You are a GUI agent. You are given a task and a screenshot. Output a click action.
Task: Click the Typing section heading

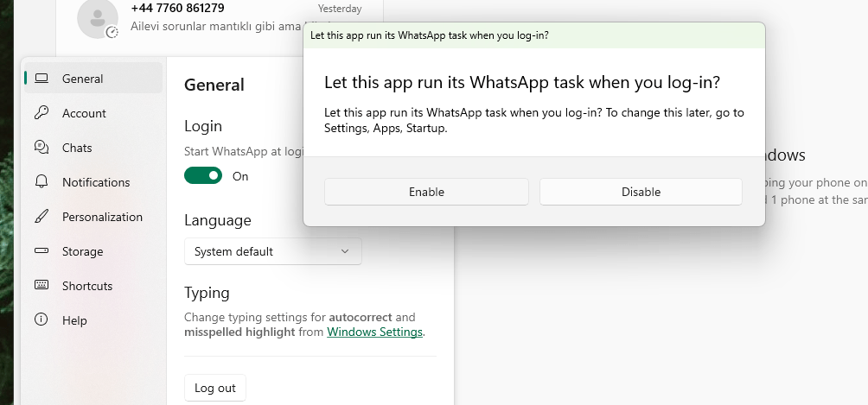tap(207, 293)
